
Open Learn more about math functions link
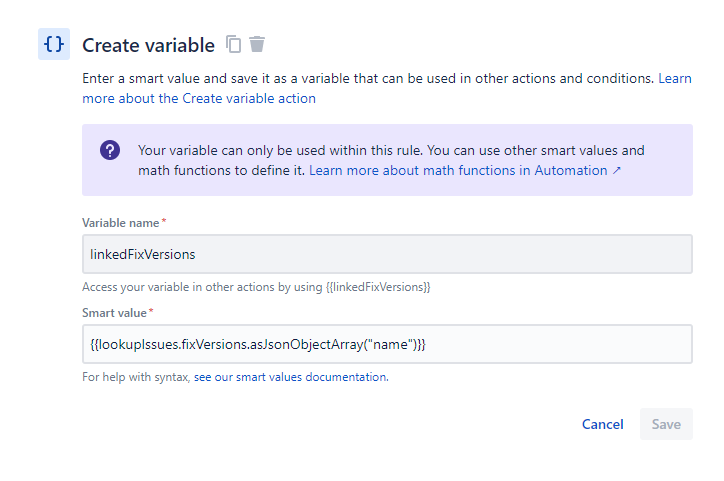pyautogui.click(x=458, y=171)
